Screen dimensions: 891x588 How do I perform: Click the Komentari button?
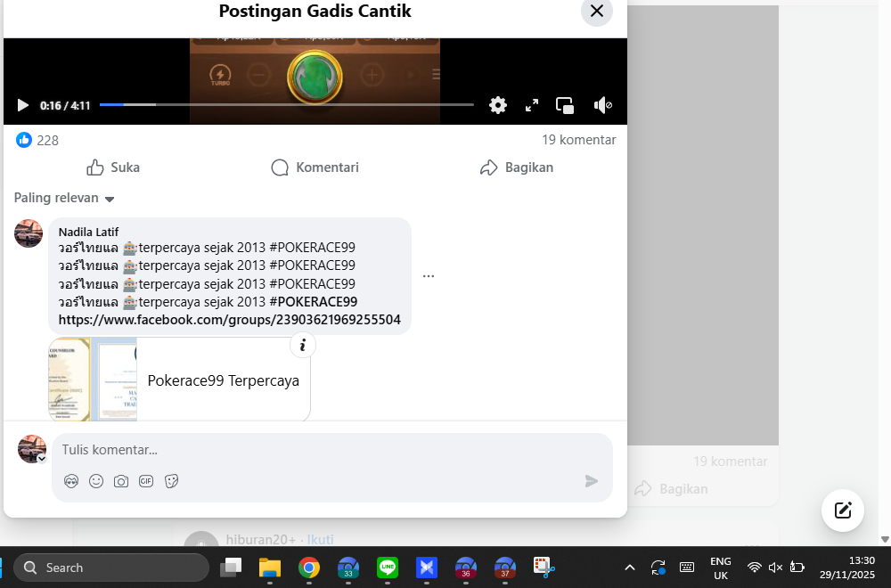315,167
